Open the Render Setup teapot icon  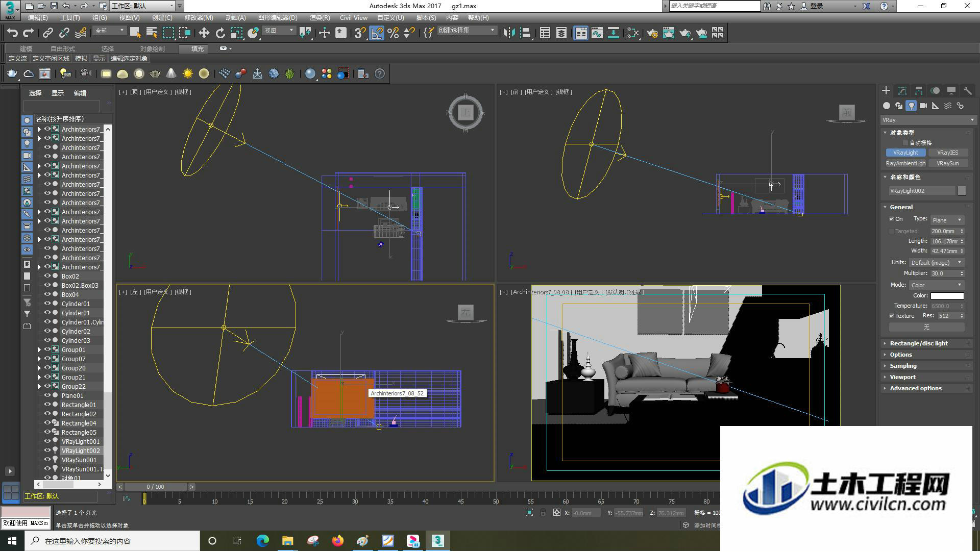click(x=652, y=33)
